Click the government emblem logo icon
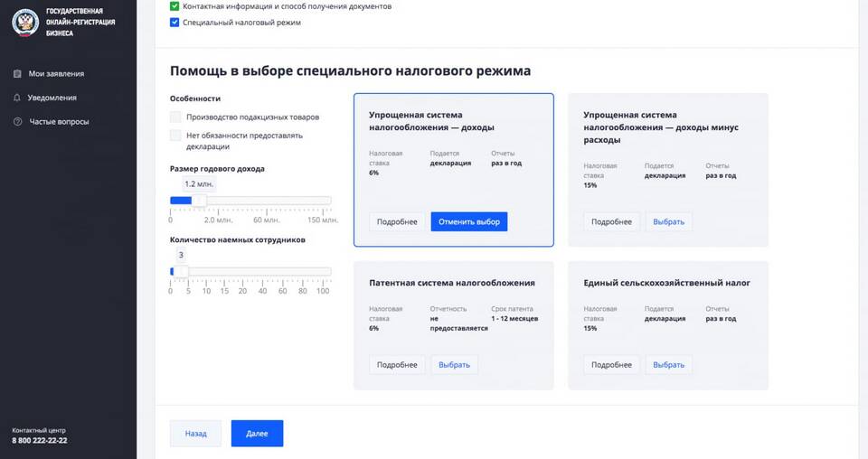The image size is (868, 459). click(x=24, y=22)
